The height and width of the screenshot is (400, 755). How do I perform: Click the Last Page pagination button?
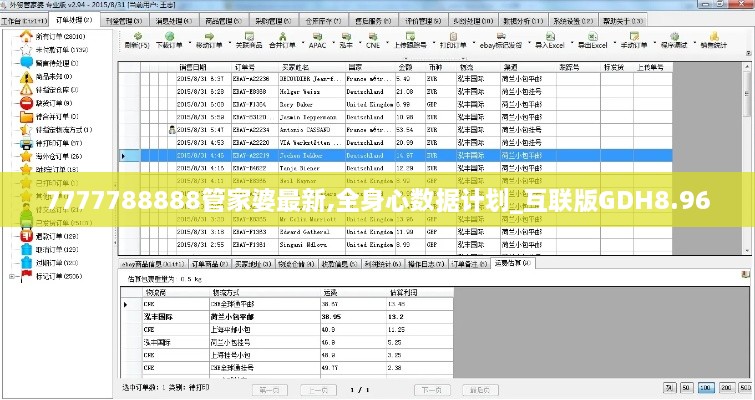[480, 390]
